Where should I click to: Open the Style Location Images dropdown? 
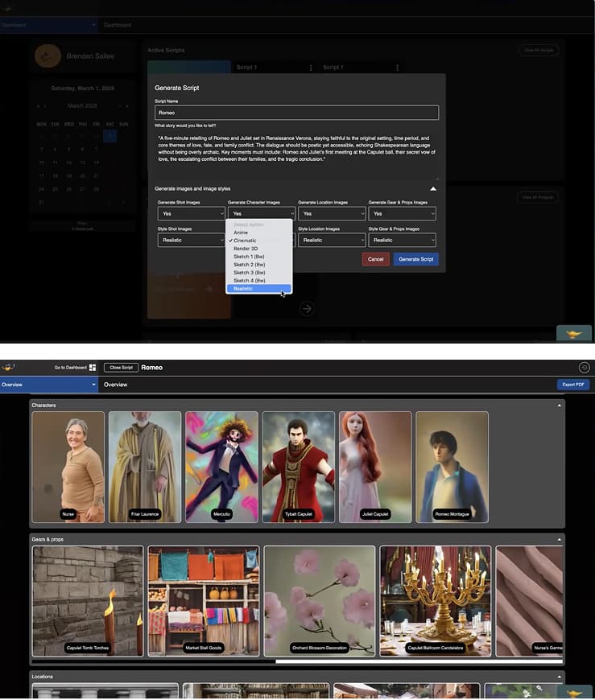pos(332,241)
